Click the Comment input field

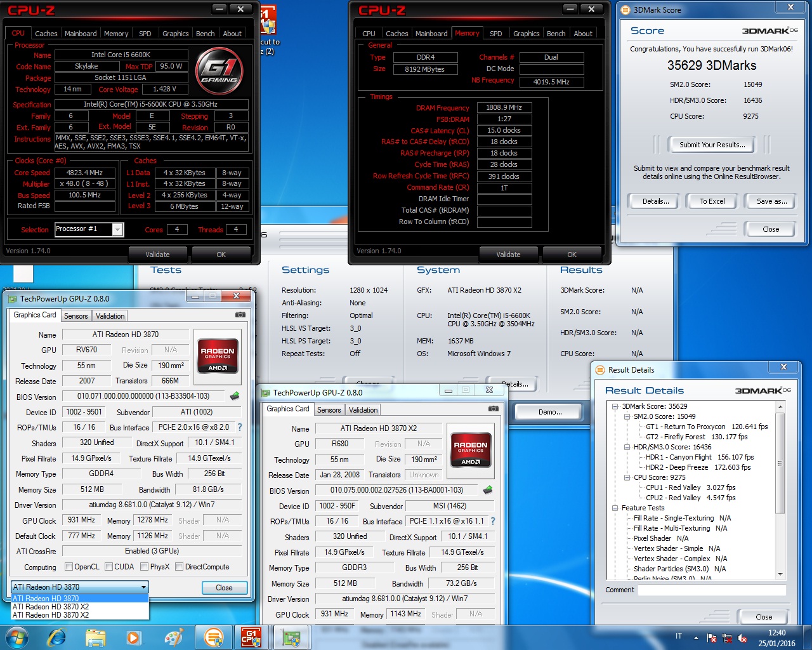[712, 590]
